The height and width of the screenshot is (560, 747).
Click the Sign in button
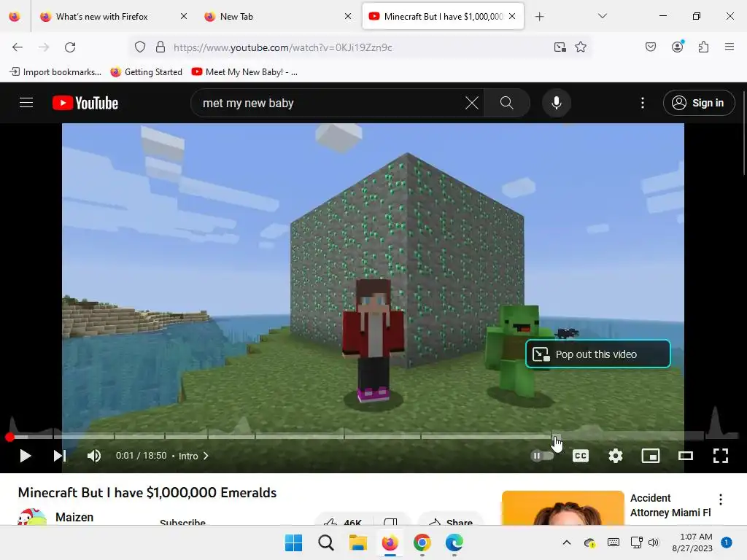coord(698,103)
